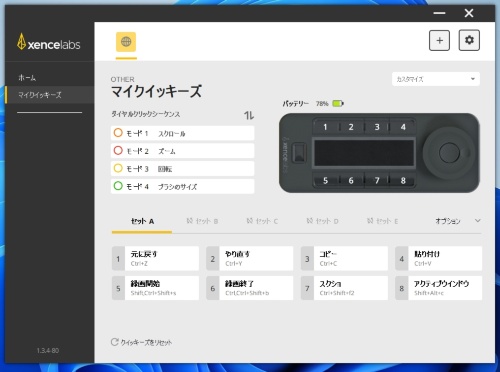This screenshot has width=500, height=372.
Task: Click the ダイヤルクリックシーケンス label
Action: coord(146,114)
